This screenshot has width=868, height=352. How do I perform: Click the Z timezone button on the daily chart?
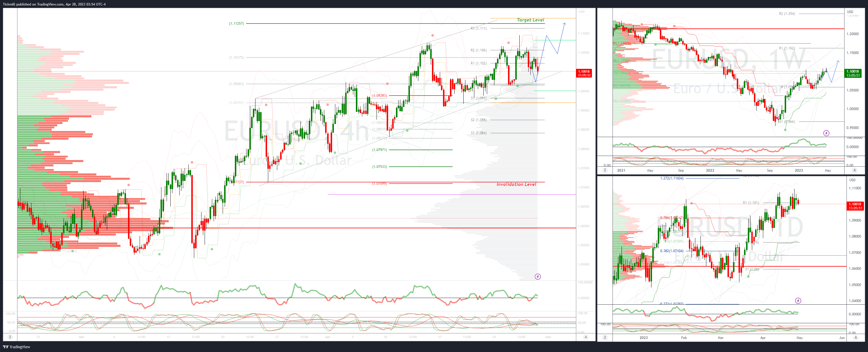(x=605, y=337)
